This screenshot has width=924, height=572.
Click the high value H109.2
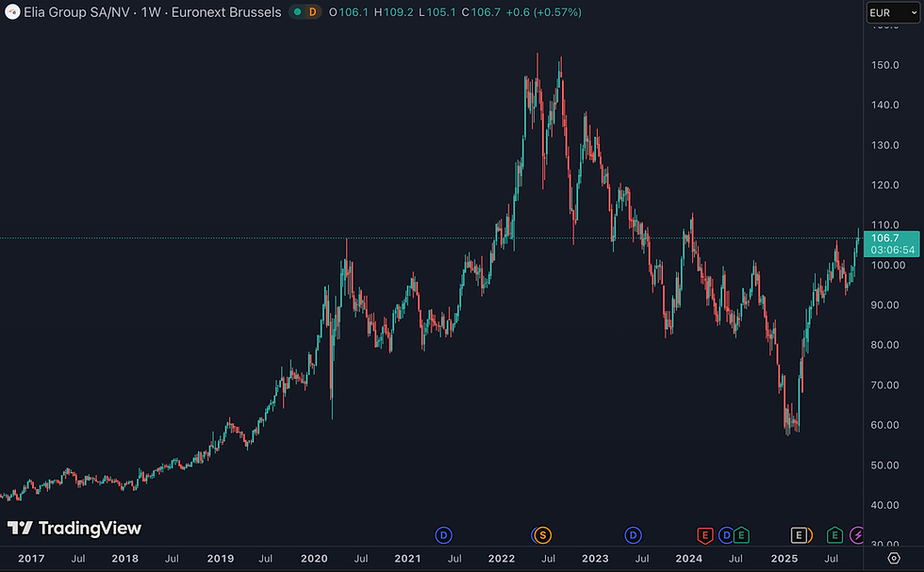tap(394, 12)
